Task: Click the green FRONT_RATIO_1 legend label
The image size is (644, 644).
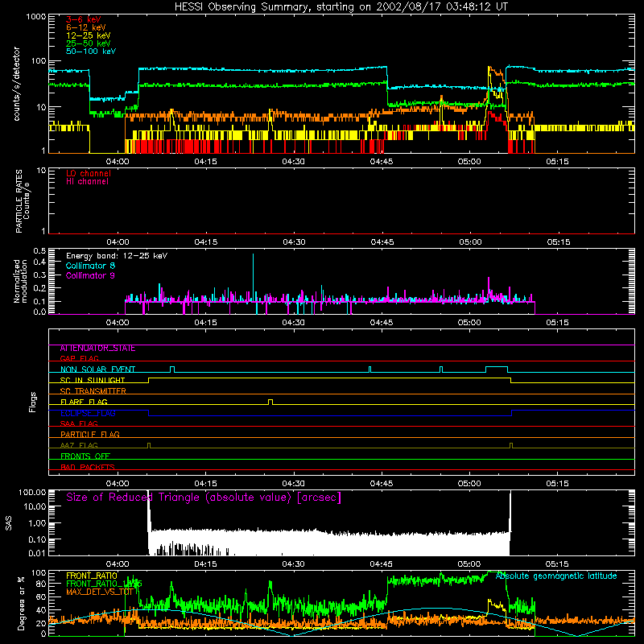Action: 104,584
